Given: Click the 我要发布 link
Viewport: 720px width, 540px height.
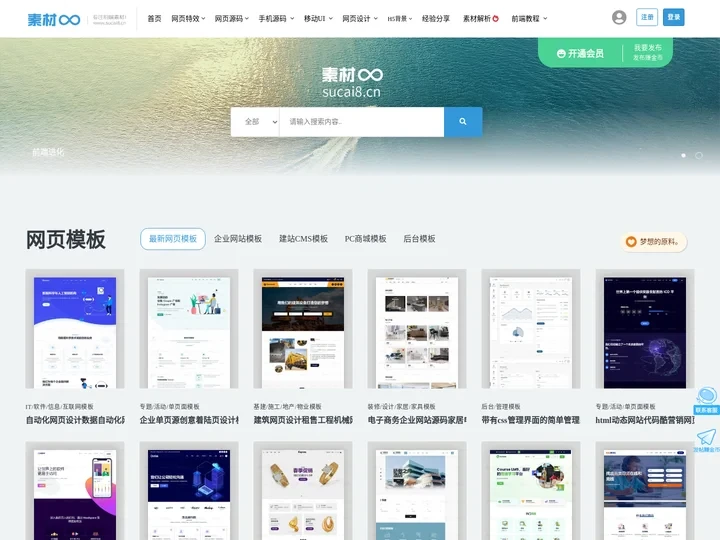Looking at the screenshot, I should click(x=648, y=48).
